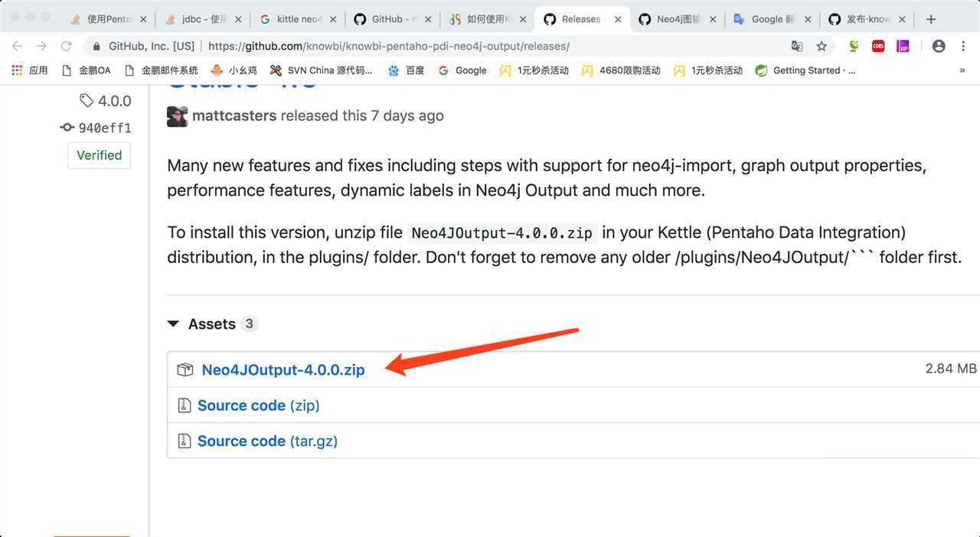This screenshot has width=980, height=537.
Task: Click mattcasters avatar image
Action: [177, 116]
